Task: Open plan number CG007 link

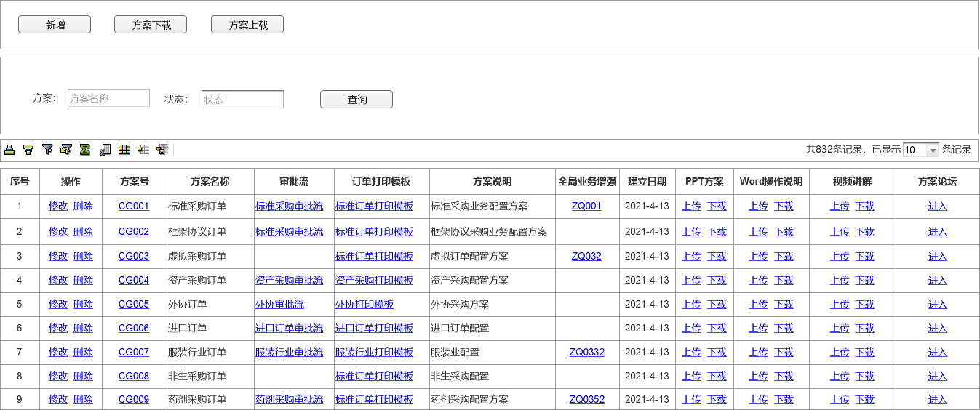Action: [134, 353]
